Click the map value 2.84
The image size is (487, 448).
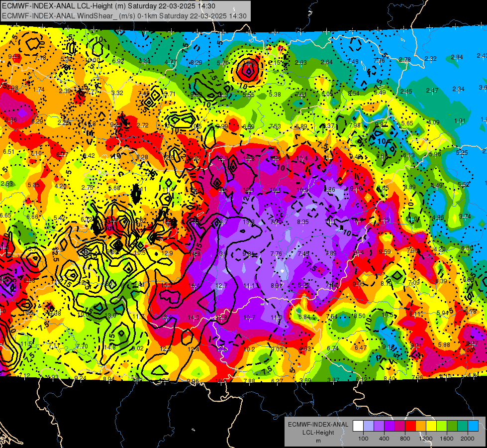point(457,57)
